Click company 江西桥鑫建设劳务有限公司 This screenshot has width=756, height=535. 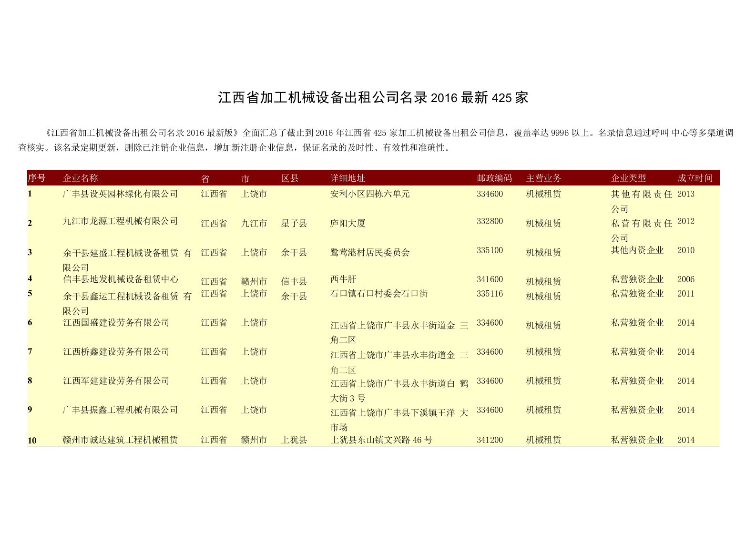tap(116, 352)
